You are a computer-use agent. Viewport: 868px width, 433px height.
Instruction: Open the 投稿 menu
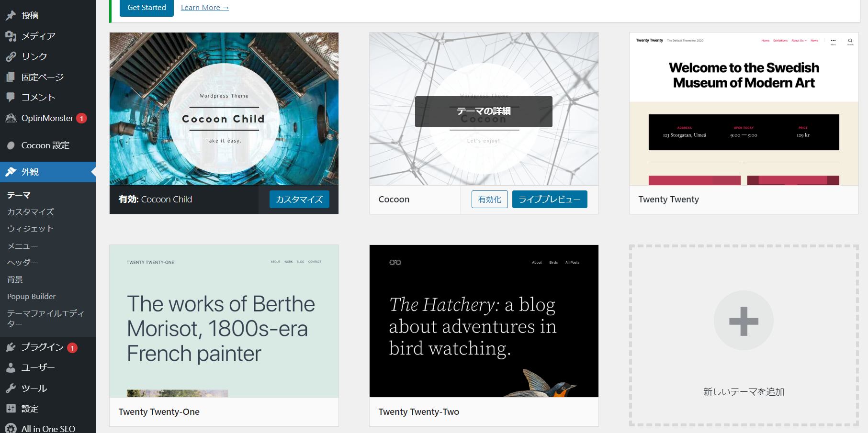[x=48, y=15]
